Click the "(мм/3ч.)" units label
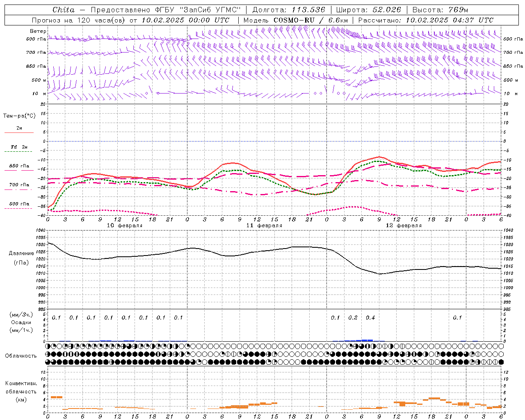Screen dimensions: 525x420 (21, 315)
